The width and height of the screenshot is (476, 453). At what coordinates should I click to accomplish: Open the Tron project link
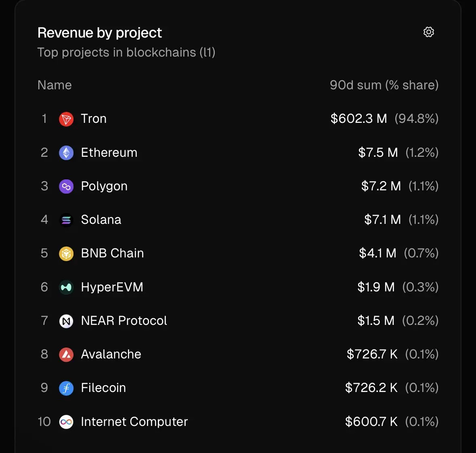point(94,119)
